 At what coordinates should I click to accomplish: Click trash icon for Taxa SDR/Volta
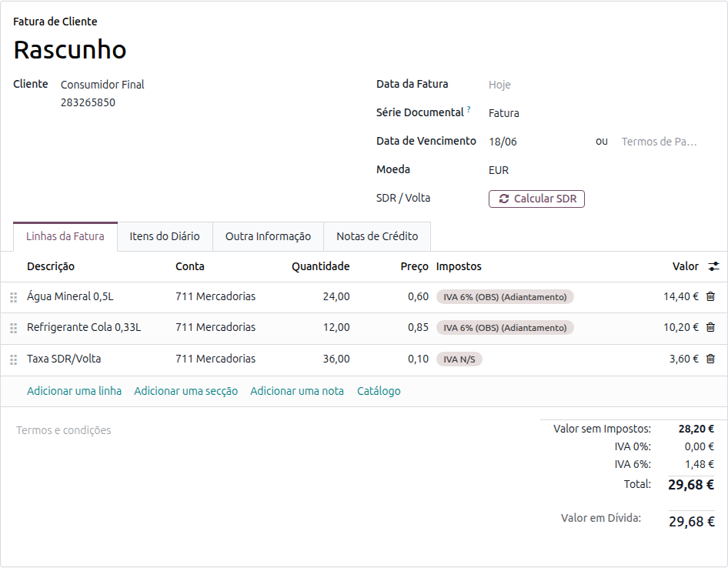(710, 359)
